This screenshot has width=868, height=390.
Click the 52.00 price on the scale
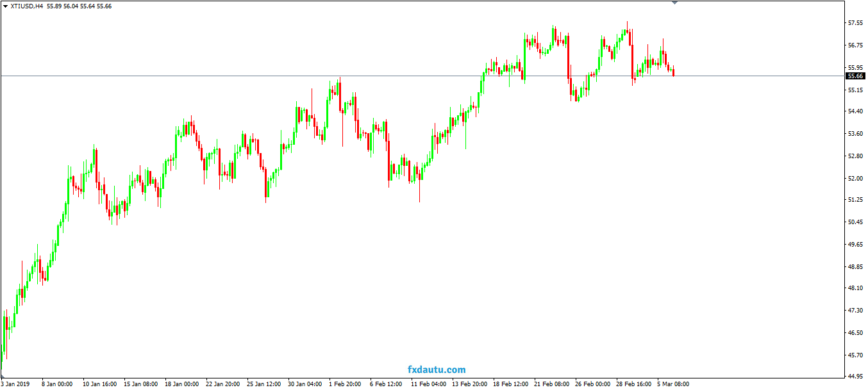click(x=855, y=178)
